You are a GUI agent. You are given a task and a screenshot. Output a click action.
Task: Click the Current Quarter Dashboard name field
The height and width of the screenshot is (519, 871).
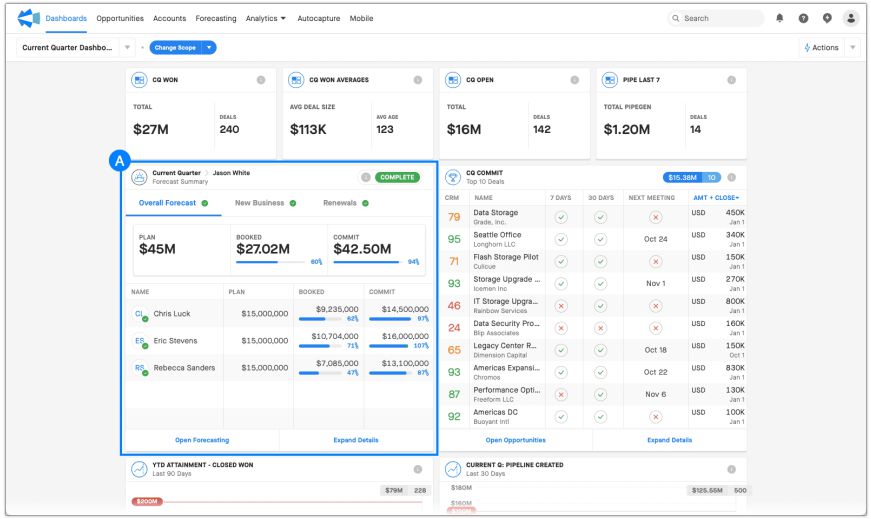point(68,48)
